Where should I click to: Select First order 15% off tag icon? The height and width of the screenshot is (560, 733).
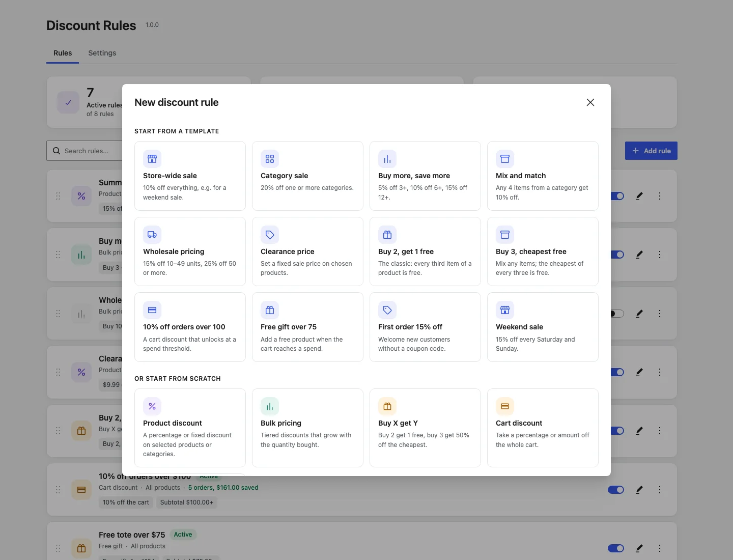click(x=387, y=310)
